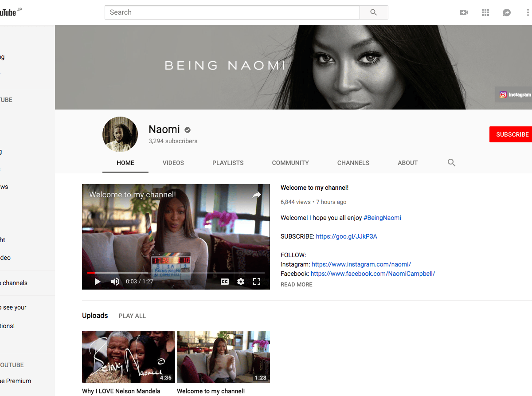Click the verified checkmark badge
Image resolution: width=532 pixels, height=396 pixels.
188,130
